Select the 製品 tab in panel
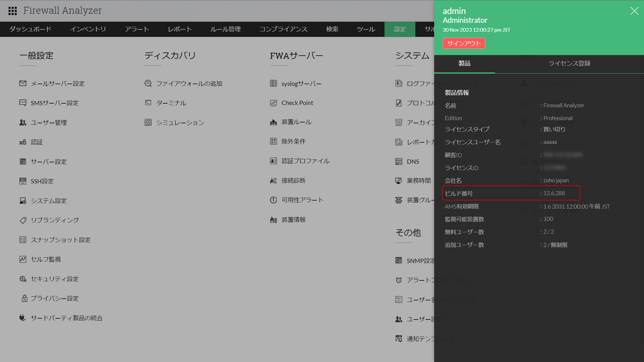This screenshot has width=644, height=362. pyautogui.click(x=464, y=63)
